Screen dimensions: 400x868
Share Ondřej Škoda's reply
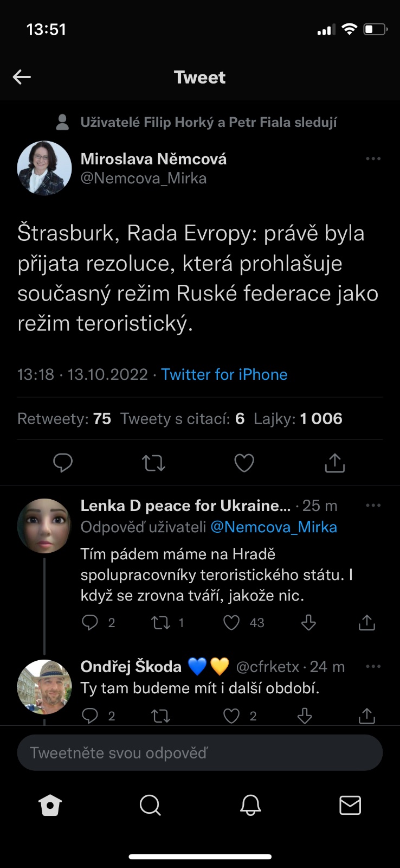[367, 716]
